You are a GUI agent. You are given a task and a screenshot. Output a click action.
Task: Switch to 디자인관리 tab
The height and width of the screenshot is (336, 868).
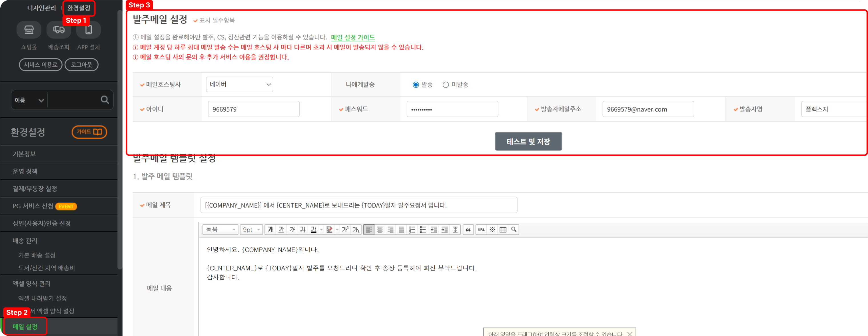point(41,8)
